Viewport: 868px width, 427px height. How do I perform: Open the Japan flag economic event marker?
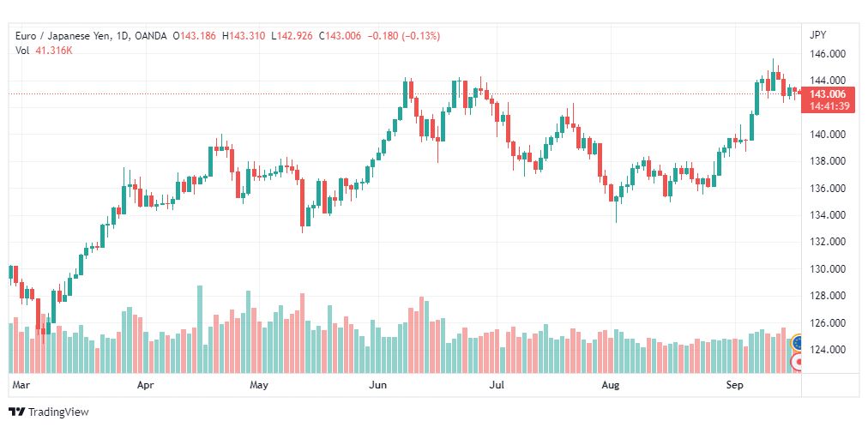tap(797, 363)
